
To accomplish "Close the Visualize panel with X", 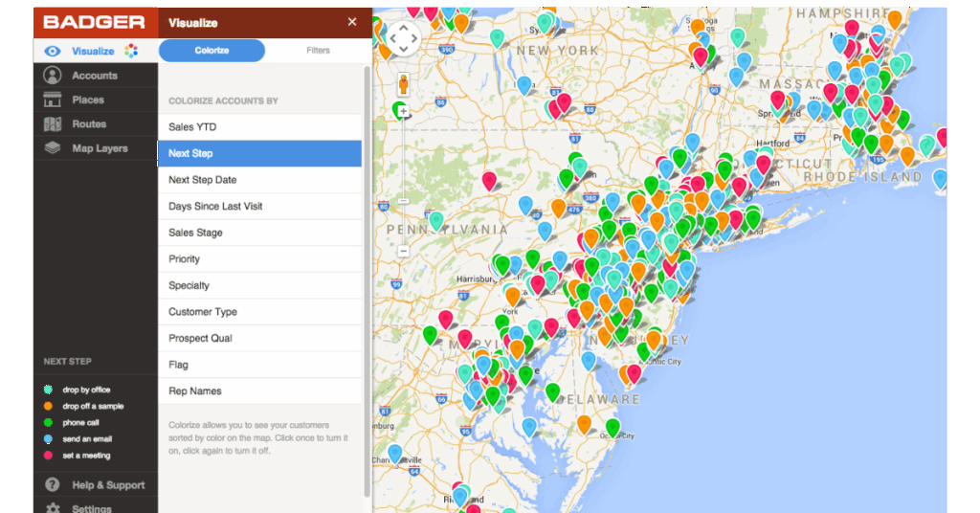I will (x=352, y=22).
